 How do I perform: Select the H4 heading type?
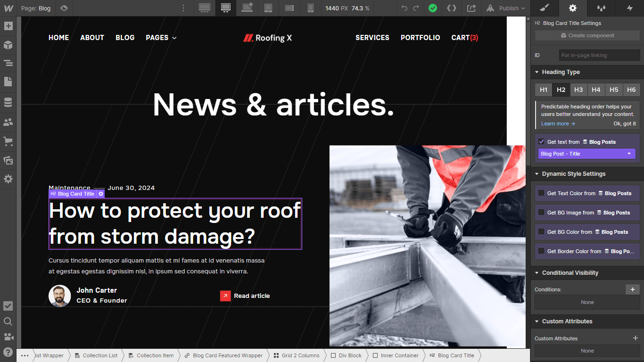point(596,90)
